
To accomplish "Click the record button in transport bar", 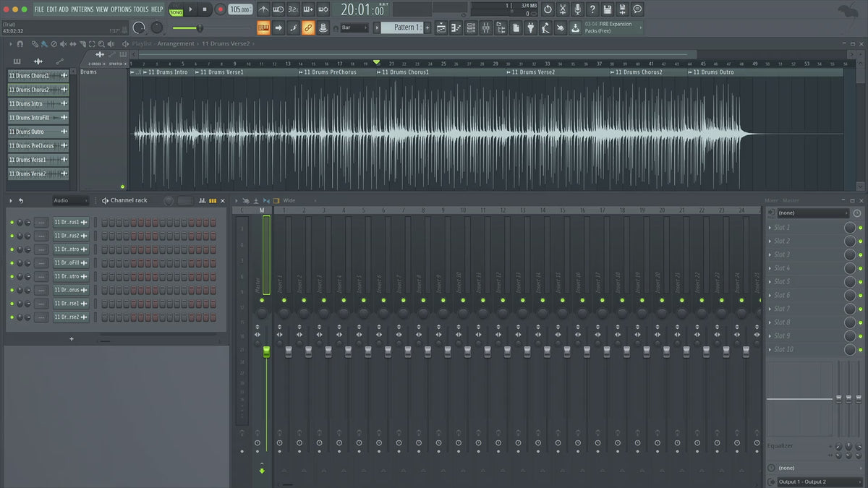I will pos(220,9).
